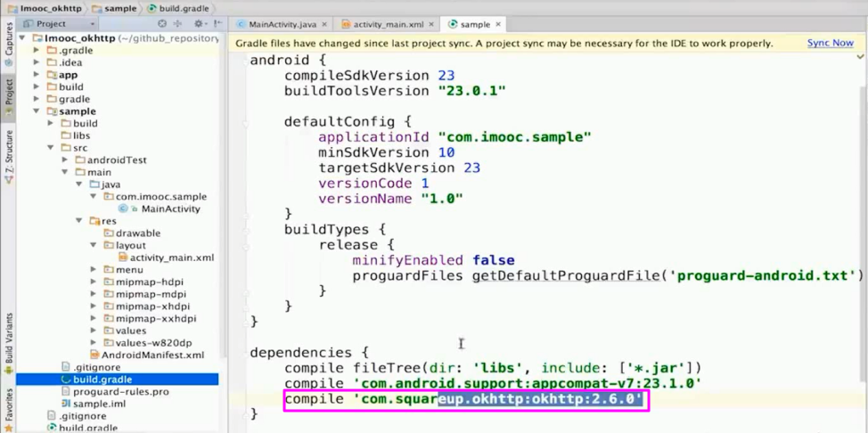The image size is (868, 433).
Task: Click the proguard-rules.pro file icon
Action: (x=66, y=391)
